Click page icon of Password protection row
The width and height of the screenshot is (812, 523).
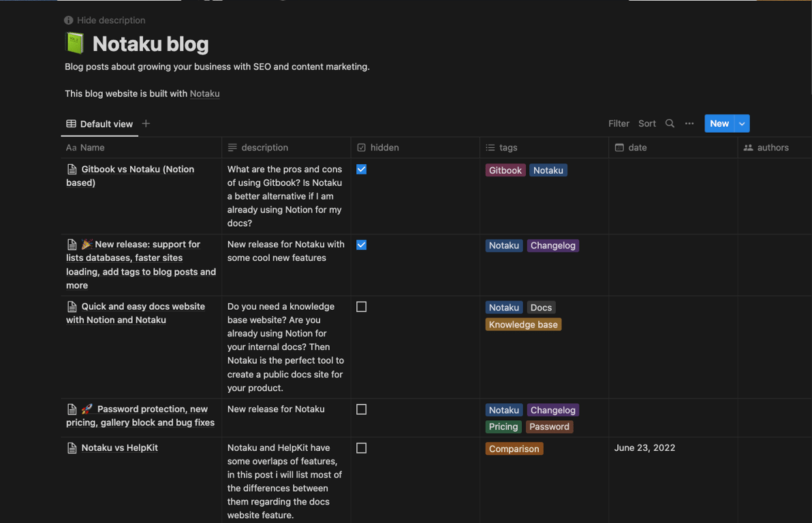pos(72,409)
